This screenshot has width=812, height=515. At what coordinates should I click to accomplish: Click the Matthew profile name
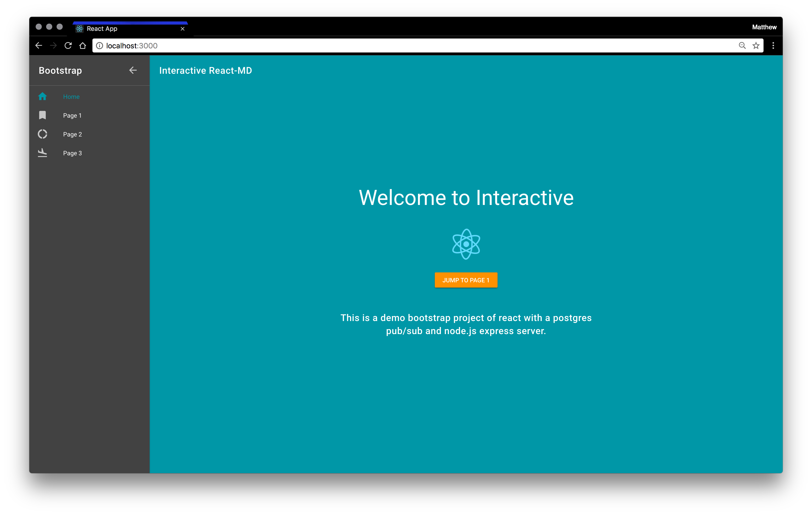(764, 27)
